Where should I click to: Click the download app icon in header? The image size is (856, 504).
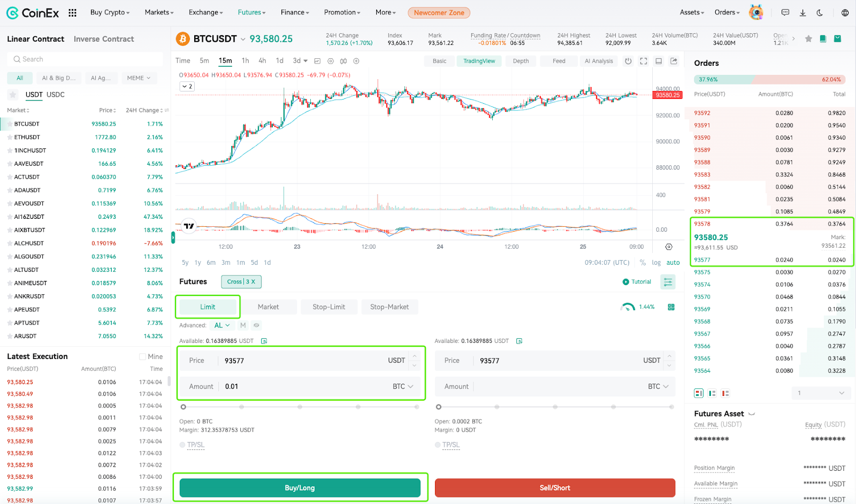coord(802,12)
